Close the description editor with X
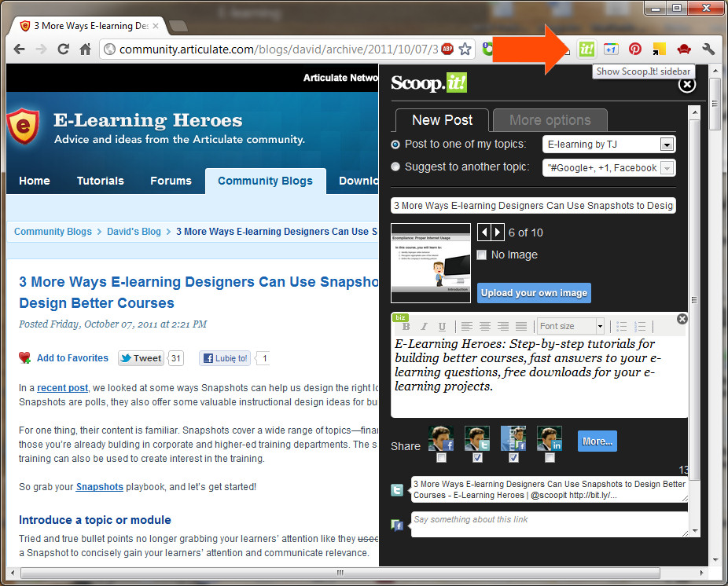Viewport: 728px width, 586px height. (x=682, y=319)
